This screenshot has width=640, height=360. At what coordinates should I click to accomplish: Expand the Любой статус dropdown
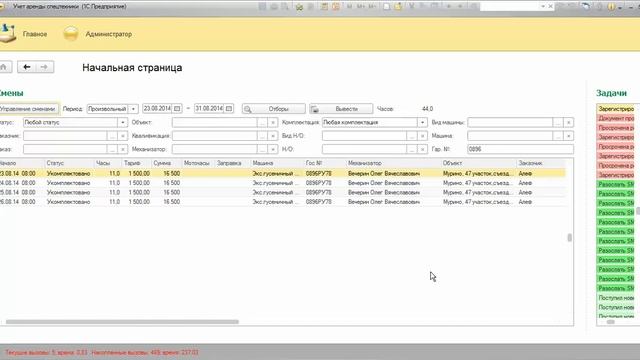[x=122, y=122]
